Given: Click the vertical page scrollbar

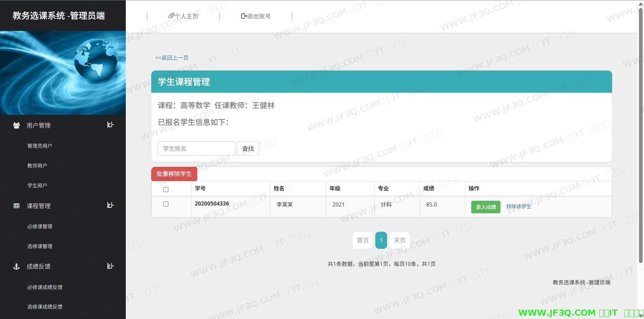Looking at the screenshot, I should pyautogui.click(x=641, y=134).
